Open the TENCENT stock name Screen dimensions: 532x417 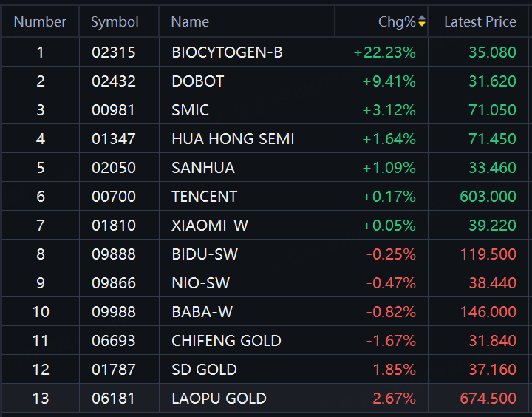(x=204, y=197)
